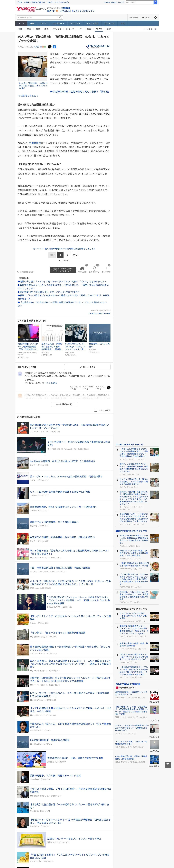This screenshot has width=174, height=868.
Task: Open the BOYNEXTDOOR recommended article thumbnail
Action: pos(76,333)
